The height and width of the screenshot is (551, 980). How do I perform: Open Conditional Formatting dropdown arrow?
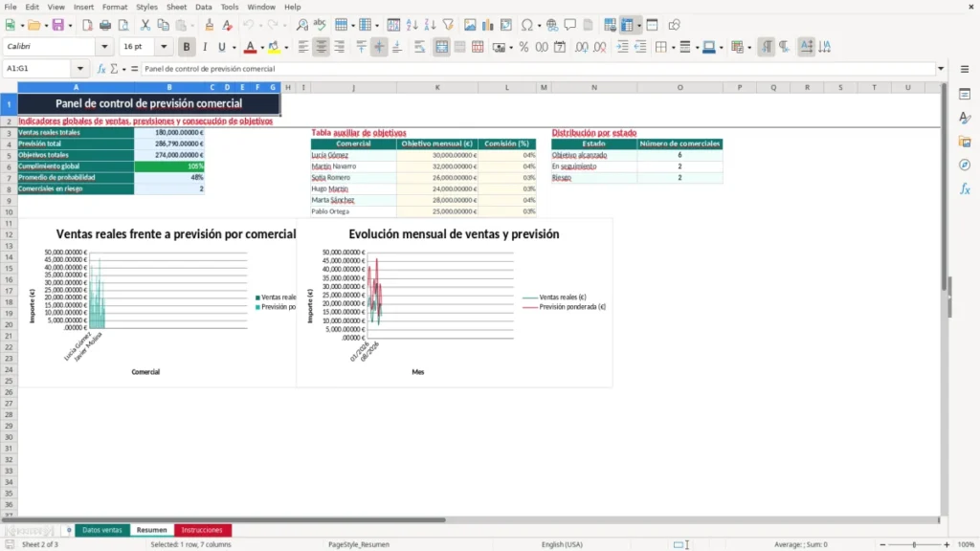point(749,48)
